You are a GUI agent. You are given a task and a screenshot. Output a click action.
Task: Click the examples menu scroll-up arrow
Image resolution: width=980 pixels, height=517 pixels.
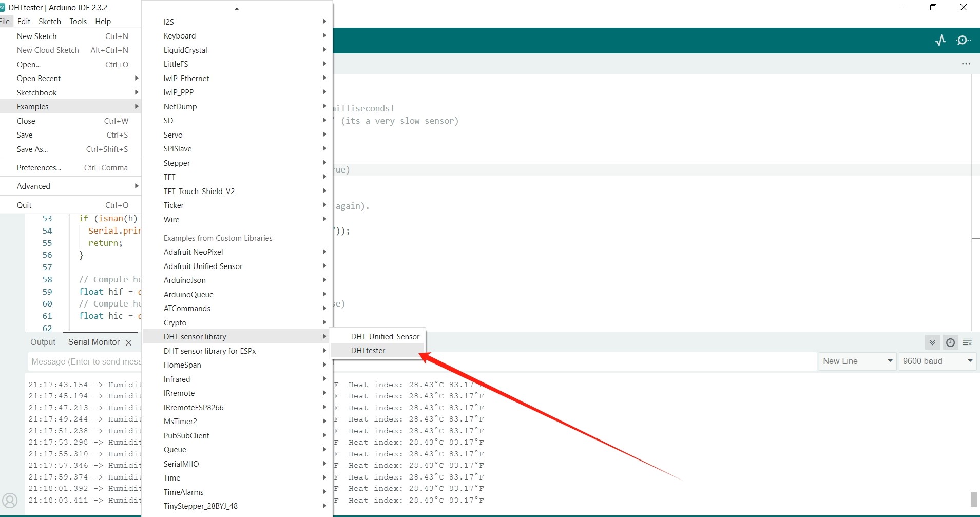click(237, 9)
